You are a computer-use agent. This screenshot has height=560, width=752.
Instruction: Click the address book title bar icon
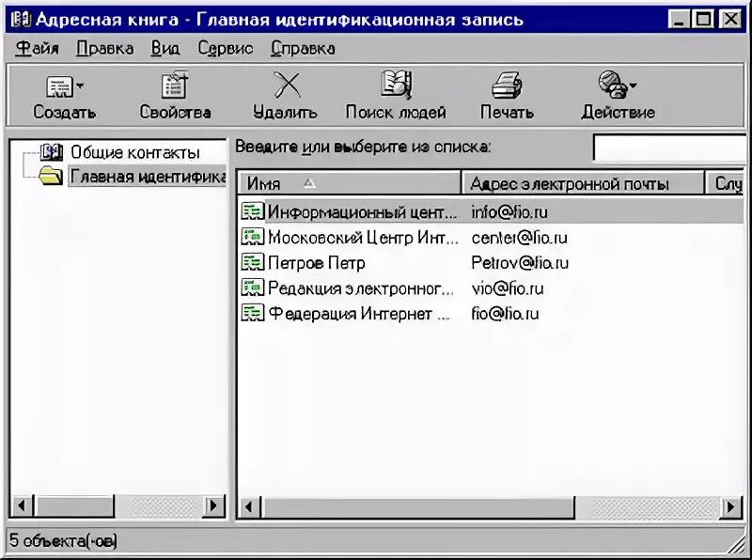(x=21, y=19)
